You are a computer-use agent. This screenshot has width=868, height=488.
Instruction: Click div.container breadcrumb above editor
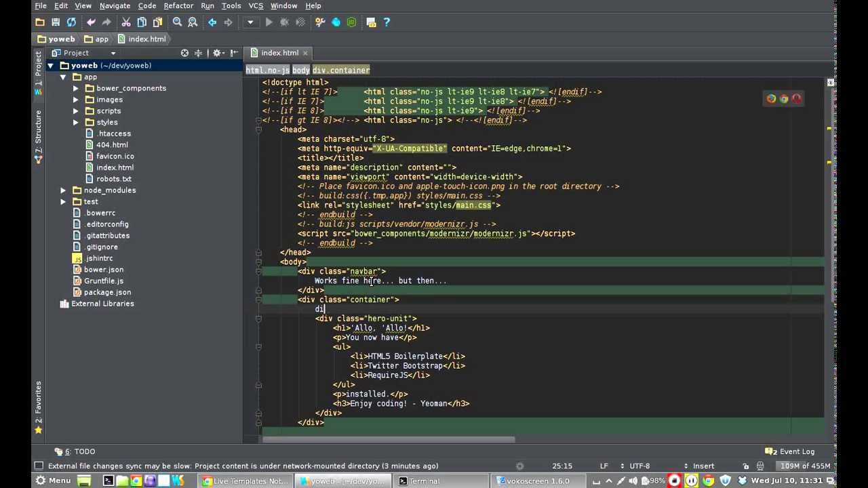click(341, 70)
